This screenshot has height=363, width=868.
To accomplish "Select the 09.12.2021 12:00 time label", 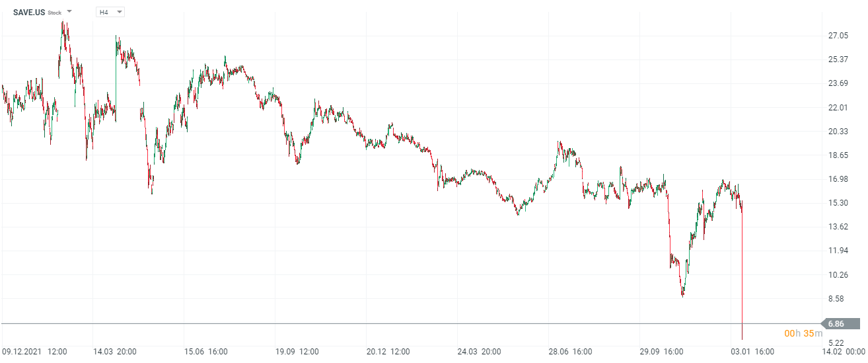I will 34,351.
